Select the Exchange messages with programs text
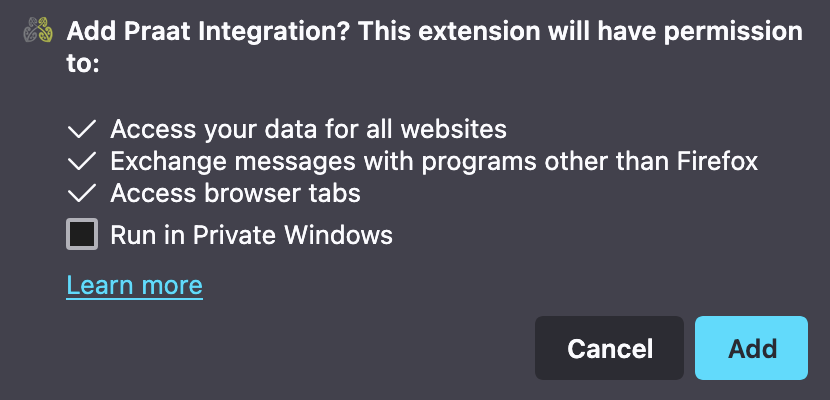 click(434, 161)
